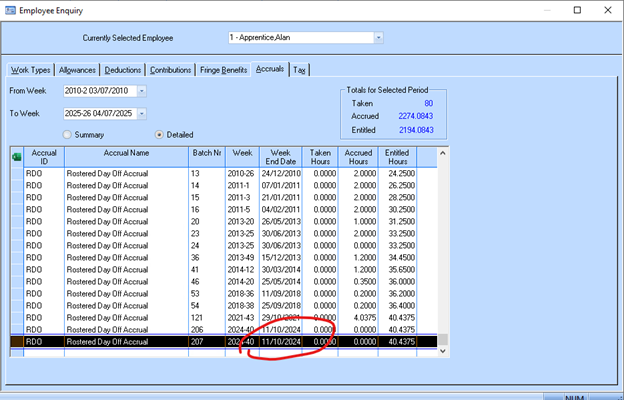Image resolution: width=624 pixels, height=400 pixels.
Task: Open the Currently Selected Employee dropdown
Action: click(x=379, y=38)
